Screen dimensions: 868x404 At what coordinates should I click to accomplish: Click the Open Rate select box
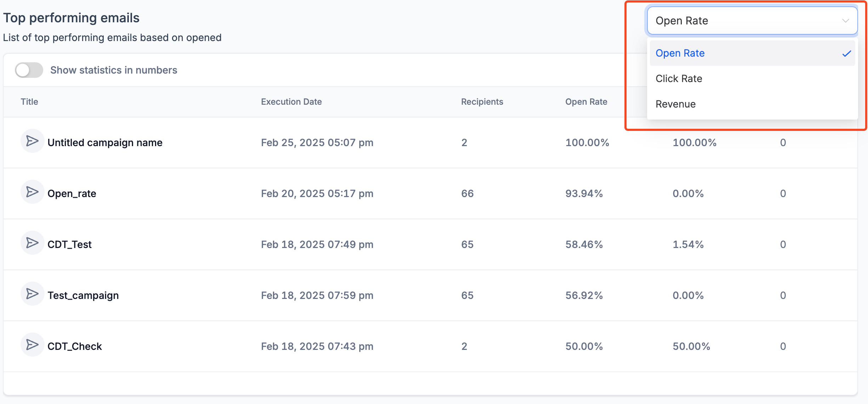tap(743, 21)
